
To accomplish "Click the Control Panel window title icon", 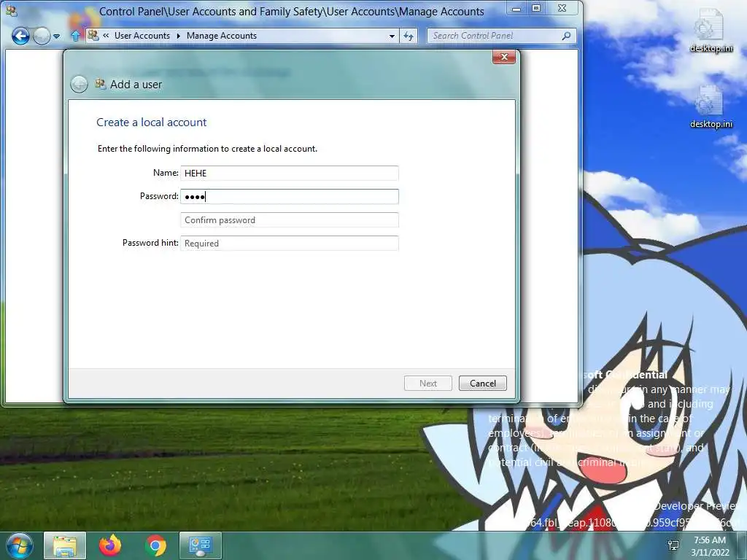I will (11, 10).
